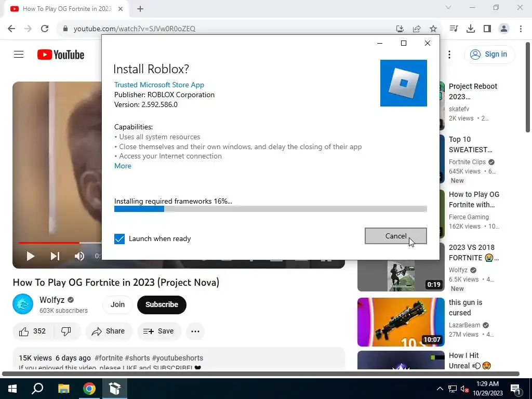Click the installation progress bar
532x399 pixels.
270,209
